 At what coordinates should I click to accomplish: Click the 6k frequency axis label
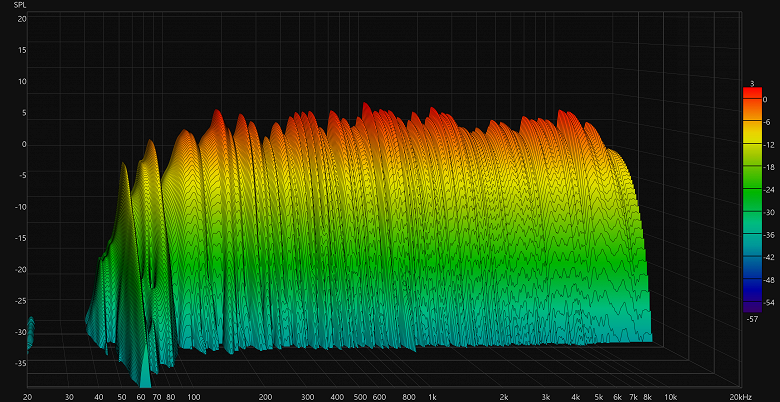tap(618, 397)
